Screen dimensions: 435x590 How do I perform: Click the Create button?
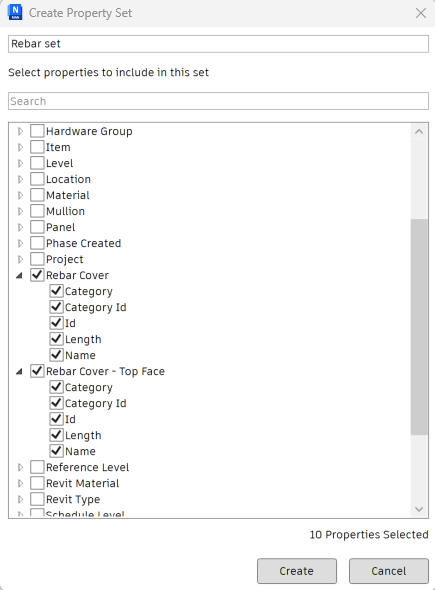[297, 571]
